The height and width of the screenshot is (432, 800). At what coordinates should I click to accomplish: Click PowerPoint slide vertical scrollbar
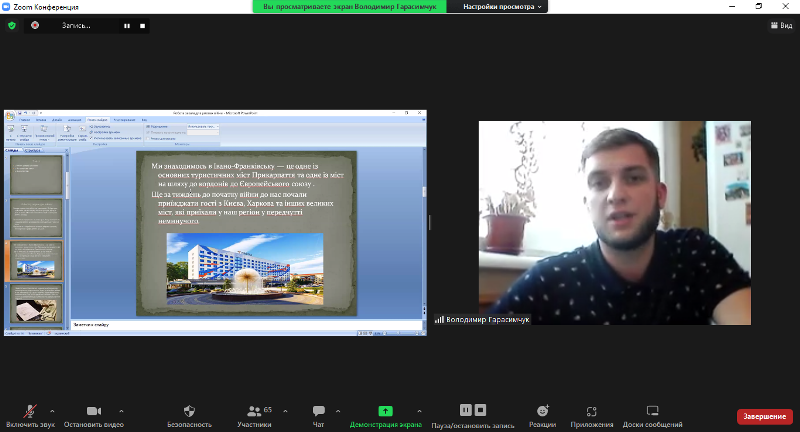423,227
